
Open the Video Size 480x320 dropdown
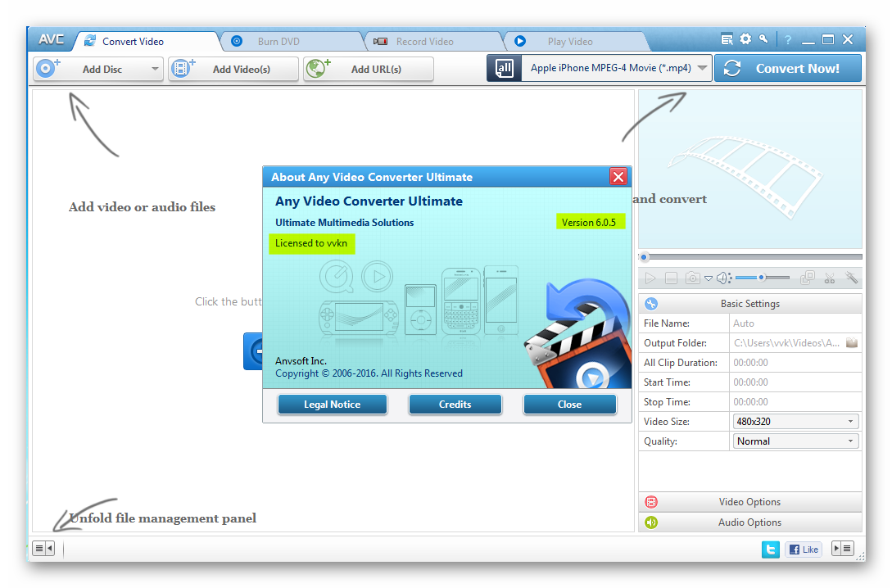click(795, 422)
